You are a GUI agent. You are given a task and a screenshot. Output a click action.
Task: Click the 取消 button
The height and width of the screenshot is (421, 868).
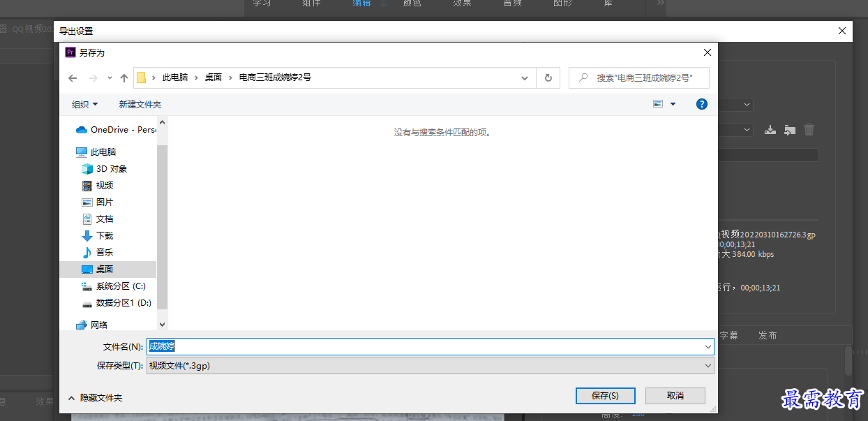(x=675, y=395)
